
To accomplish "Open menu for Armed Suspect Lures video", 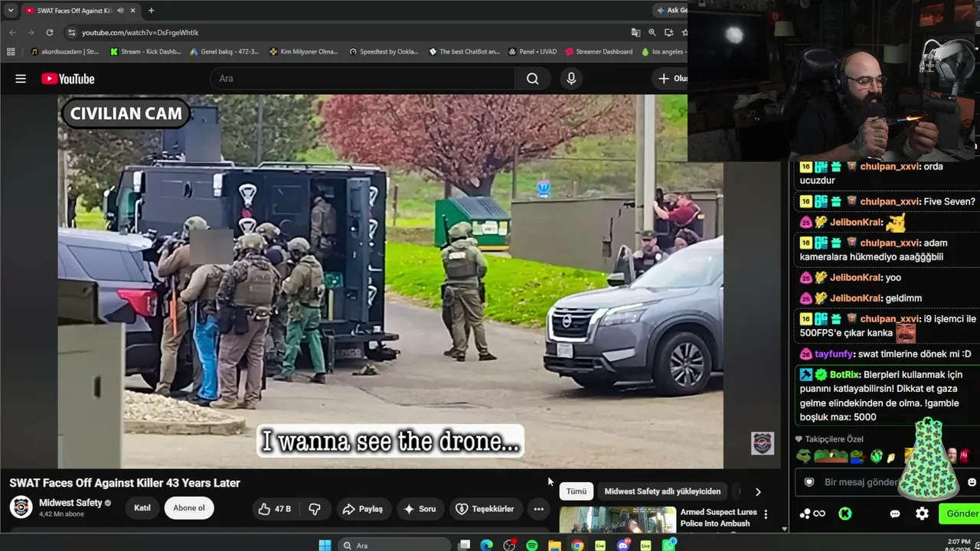I will click(x=766, y=514).
